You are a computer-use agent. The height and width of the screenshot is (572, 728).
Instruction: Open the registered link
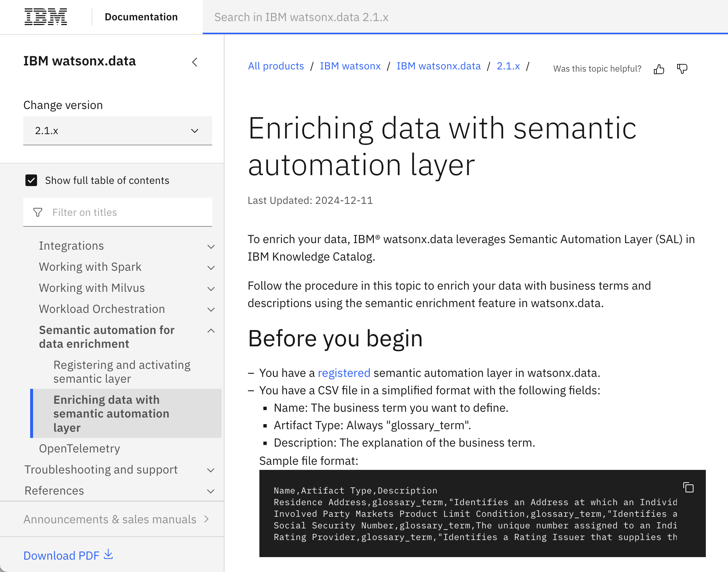344,373
